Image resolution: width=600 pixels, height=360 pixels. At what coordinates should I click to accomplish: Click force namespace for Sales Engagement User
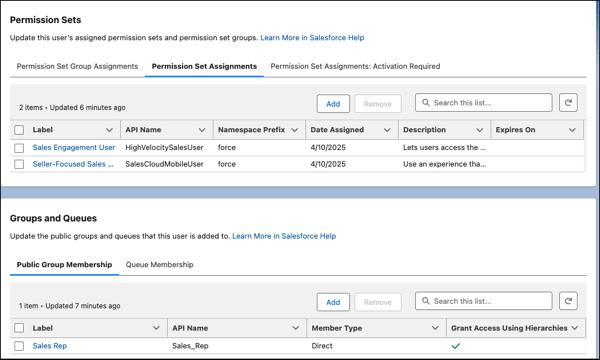[227, 147]
